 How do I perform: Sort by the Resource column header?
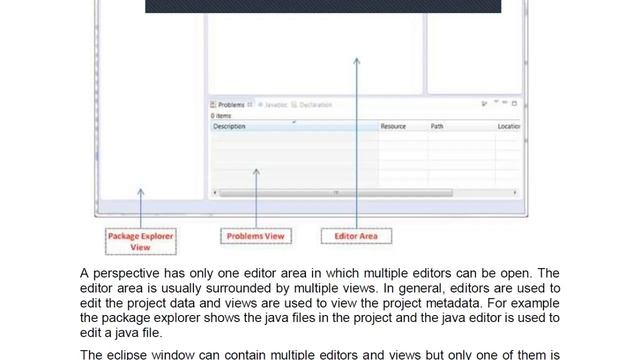tap(403, 126)
